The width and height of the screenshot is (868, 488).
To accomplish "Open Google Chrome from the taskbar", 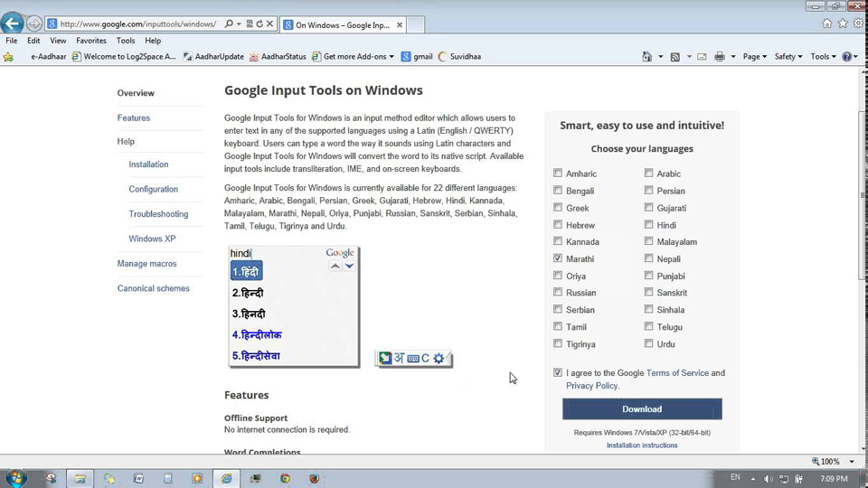I will pos(285,479).
